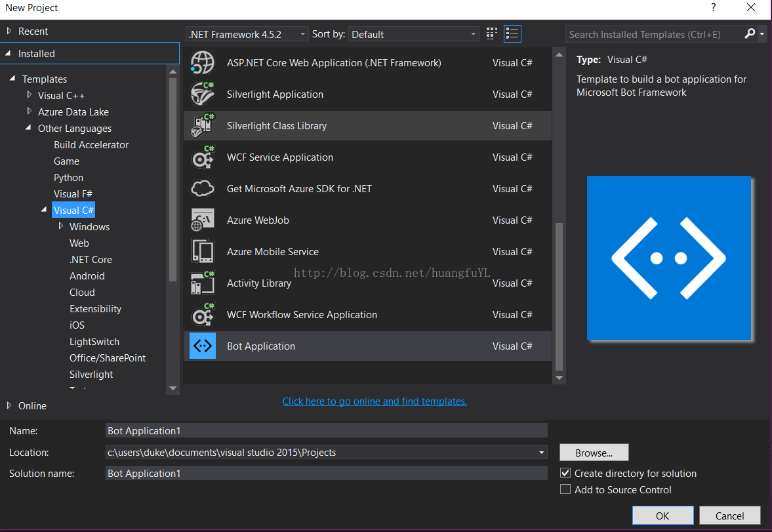Screen dimensions: 772x532
Task: Select the Bot Application template name
Action: click(261, 346)
